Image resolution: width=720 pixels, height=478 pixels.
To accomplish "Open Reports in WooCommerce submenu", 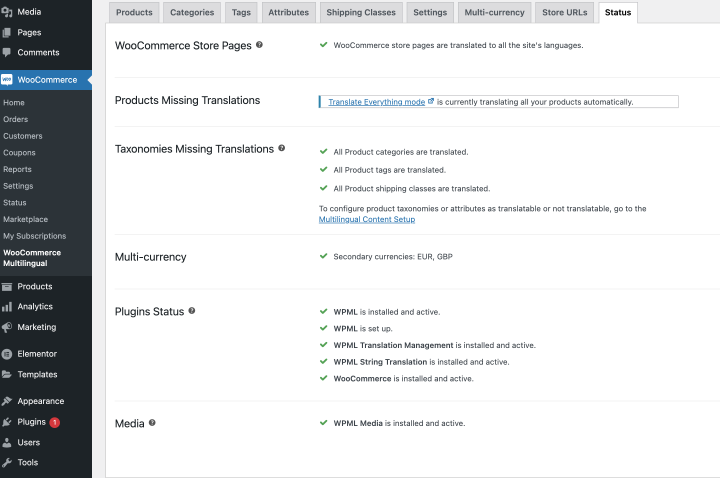I will (x=17, y=169).
